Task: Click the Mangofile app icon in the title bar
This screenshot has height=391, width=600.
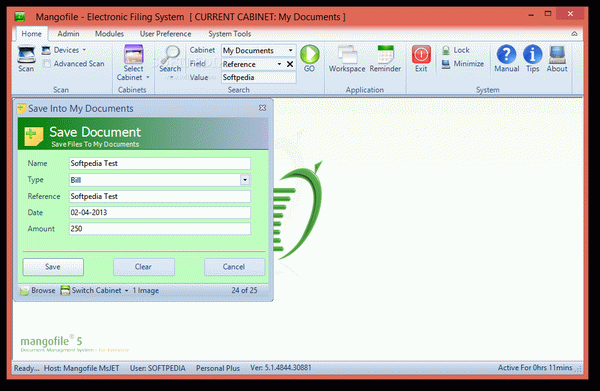Action: click(x=20, y=16)
